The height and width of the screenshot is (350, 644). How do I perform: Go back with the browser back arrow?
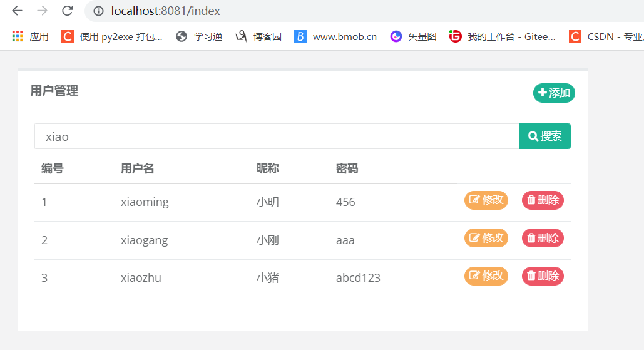[17, 11]
